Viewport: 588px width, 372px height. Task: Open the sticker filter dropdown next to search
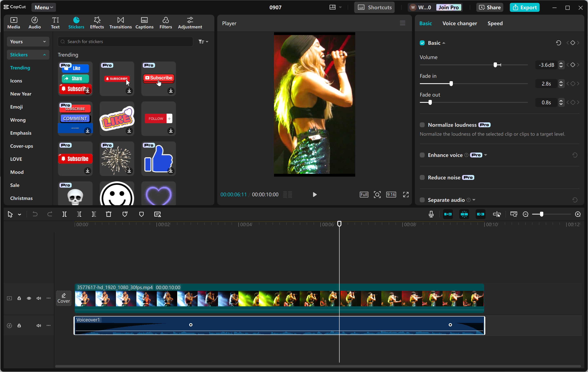coord(203,41)
